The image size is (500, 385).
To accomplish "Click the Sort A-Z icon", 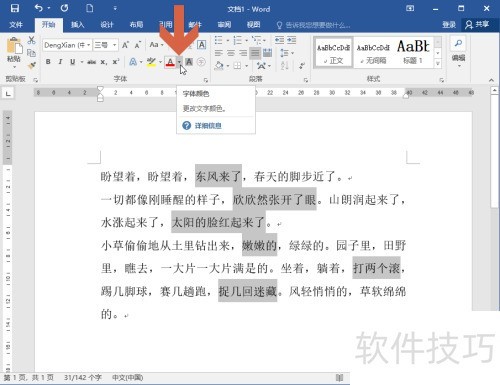I will coord(284,66).
